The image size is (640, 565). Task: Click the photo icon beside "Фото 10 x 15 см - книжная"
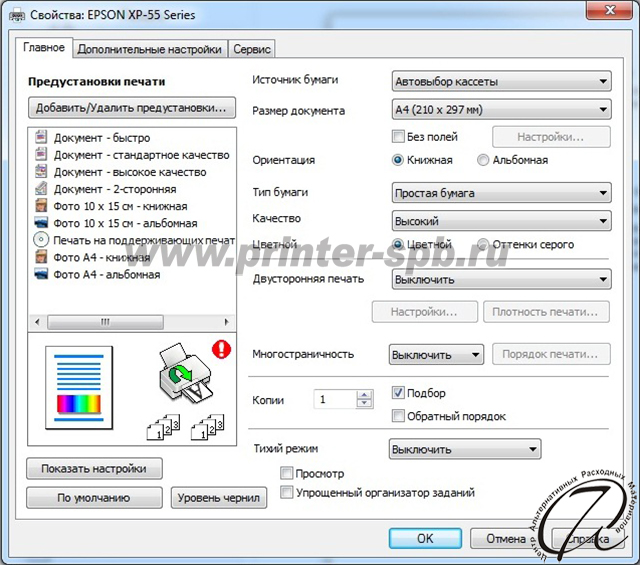41,206
